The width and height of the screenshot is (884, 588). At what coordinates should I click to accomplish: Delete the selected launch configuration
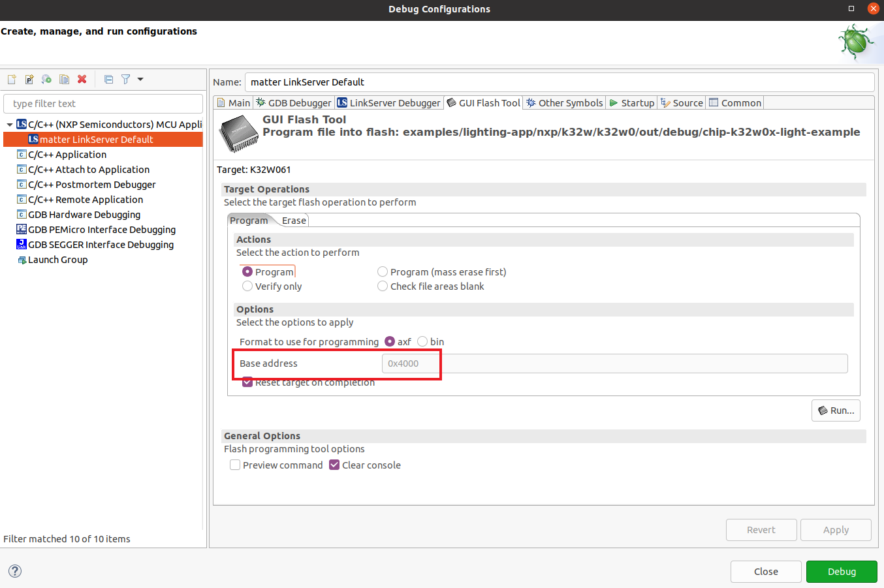pyautogui.click(x=81, y=79)
